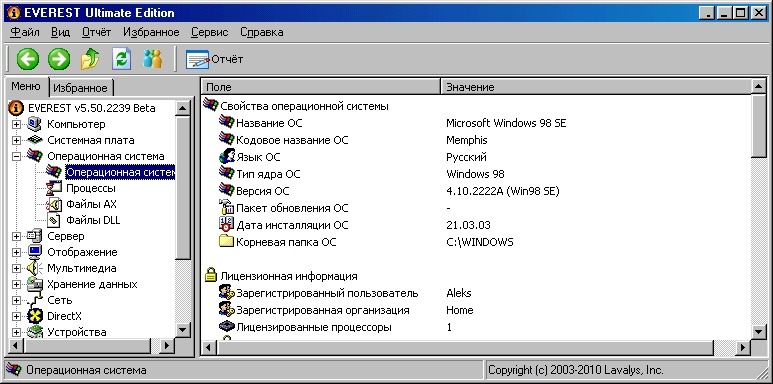Select the highlighted Операционная система sub-item
This screenshot has width=773, height=384.
tap(120, 172)
